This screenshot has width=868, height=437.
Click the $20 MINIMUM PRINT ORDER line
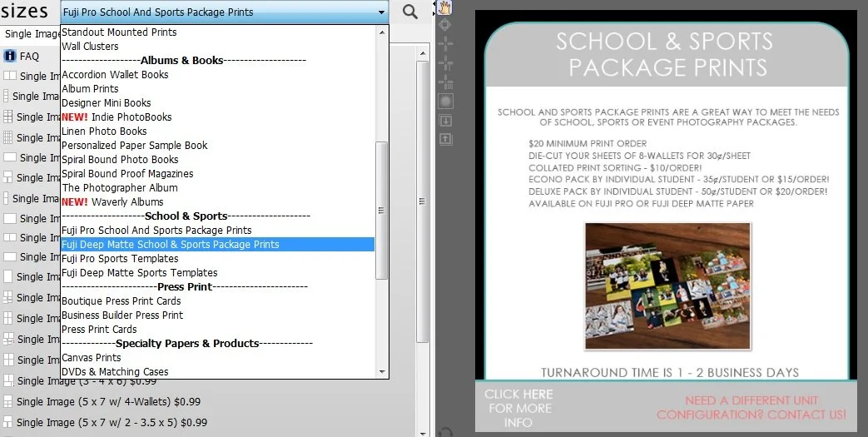588,143
